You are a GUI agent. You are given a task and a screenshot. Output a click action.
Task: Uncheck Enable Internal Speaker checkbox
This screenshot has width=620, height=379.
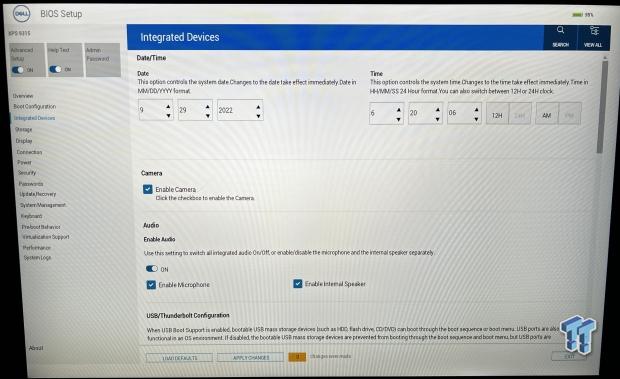[x=298, y=283]
